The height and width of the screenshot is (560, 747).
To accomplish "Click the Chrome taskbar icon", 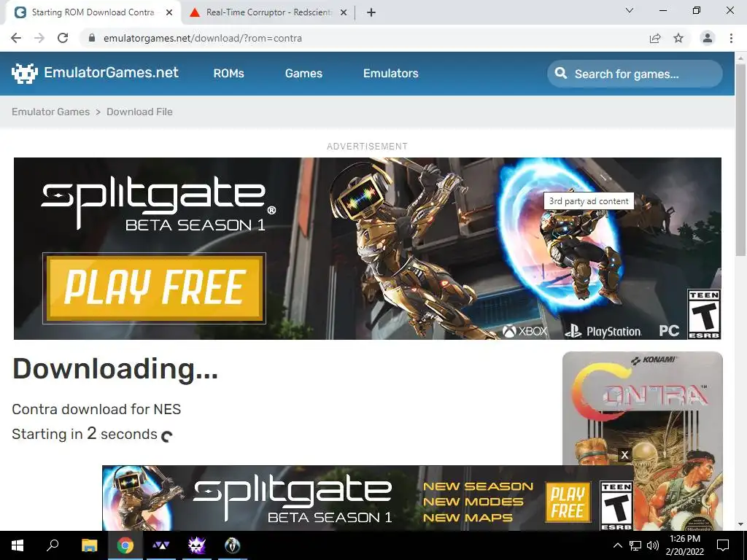I will coord(125,545).
